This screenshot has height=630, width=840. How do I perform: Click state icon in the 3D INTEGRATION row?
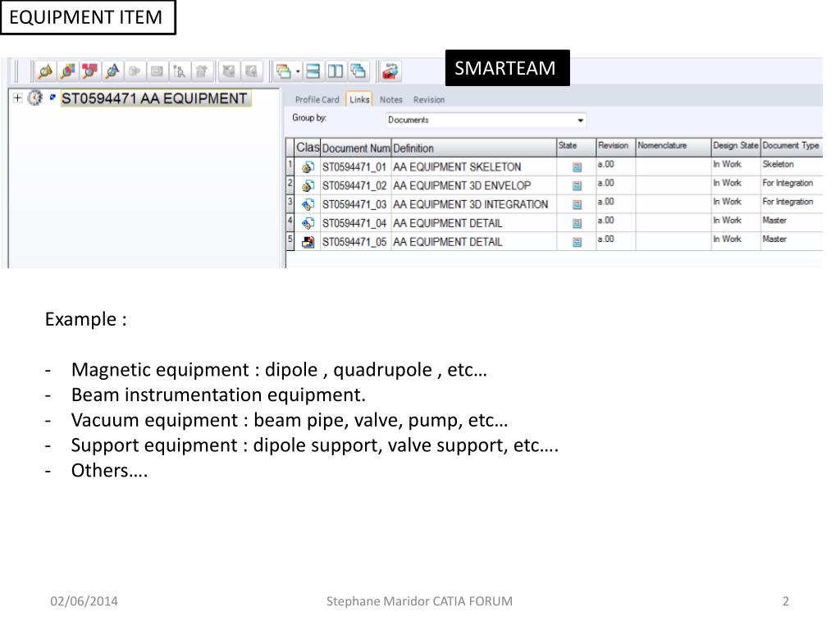click(577, 204)
